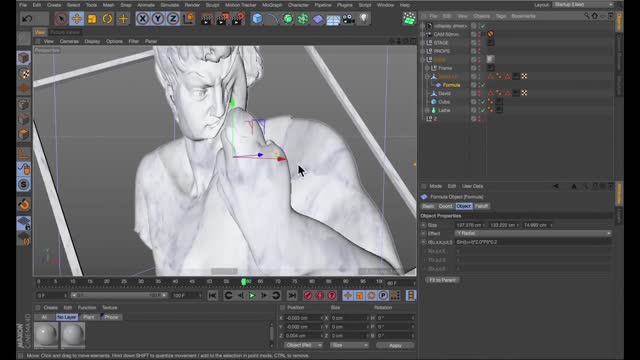Enable Snap S icon in left toolbar
The width and height of the screenshot is (640, 360).
tap(24, 184)
